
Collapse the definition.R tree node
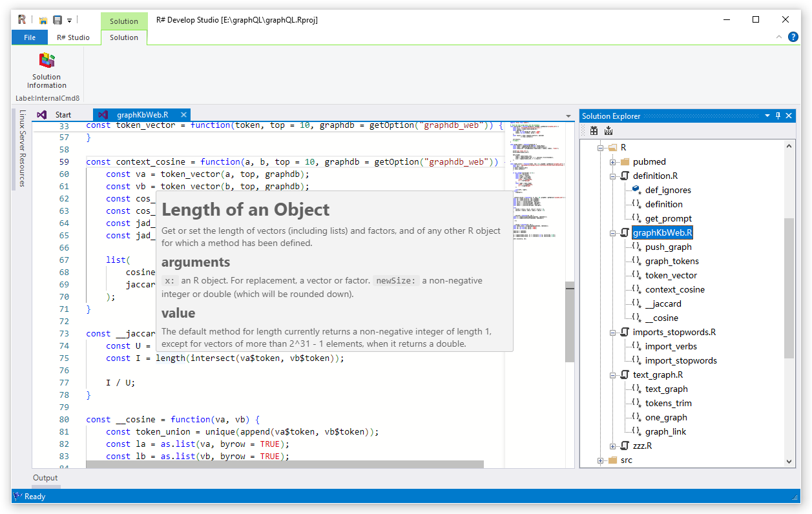[612, 176]
